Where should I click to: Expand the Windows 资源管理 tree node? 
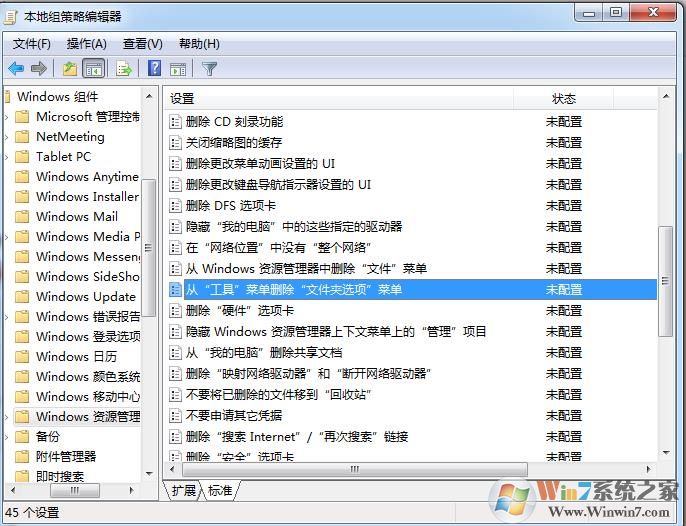[7, 417]
